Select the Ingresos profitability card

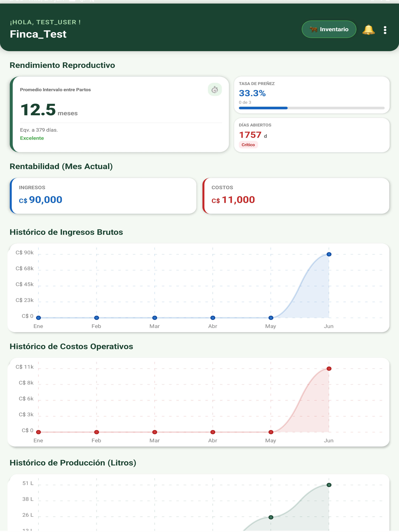point(103,196)
